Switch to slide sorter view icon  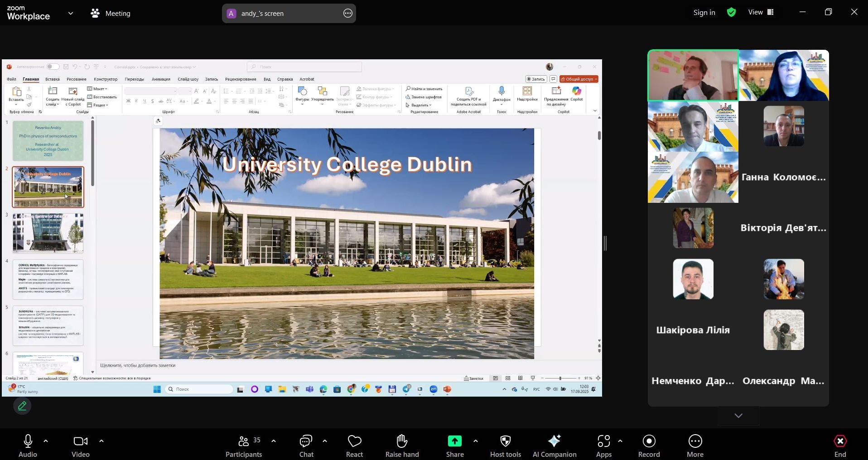(508, 378)
